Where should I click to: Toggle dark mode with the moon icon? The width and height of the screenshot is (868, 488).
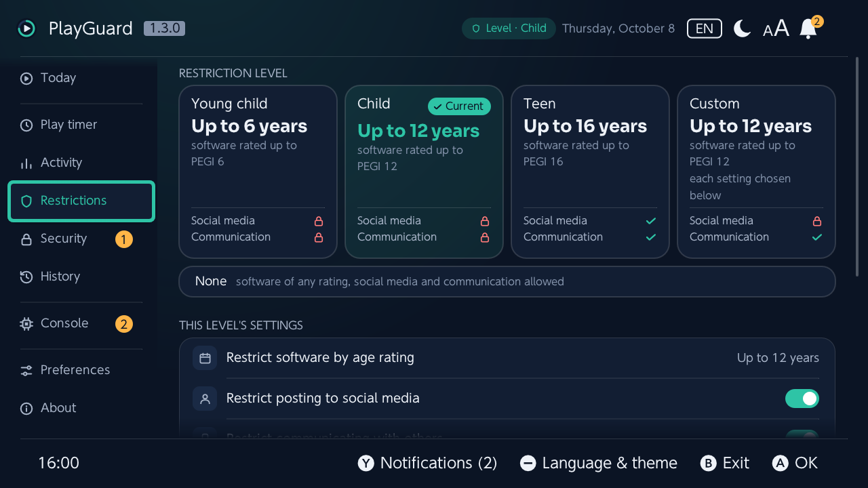742,28
